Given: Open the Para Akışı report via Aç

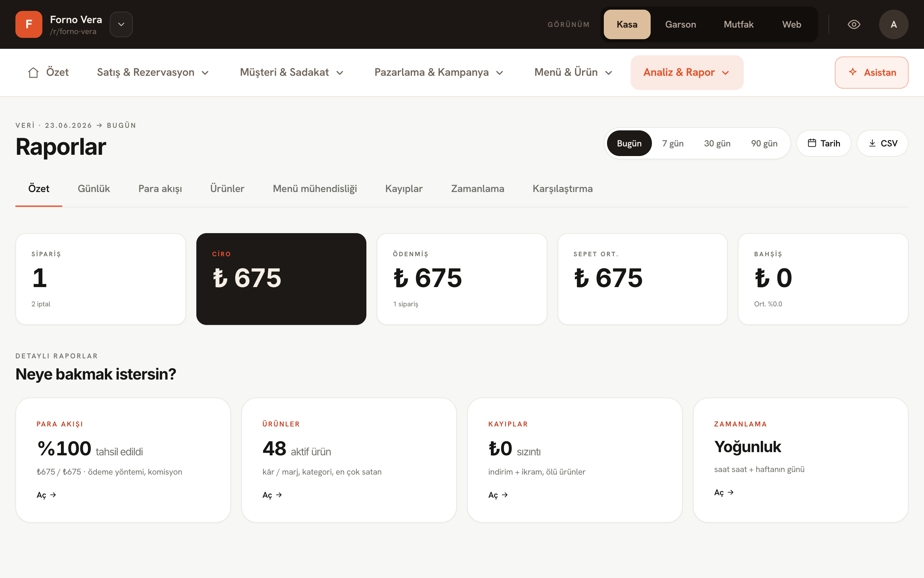Looking at the screenshot, I should (x=46, y=495).
